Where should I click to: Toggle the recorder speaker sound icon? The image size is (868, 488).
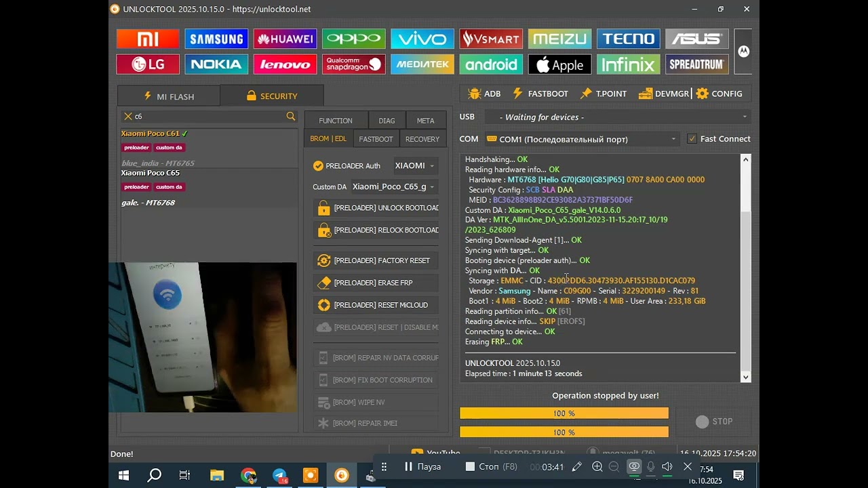click(x=667, y=466)
